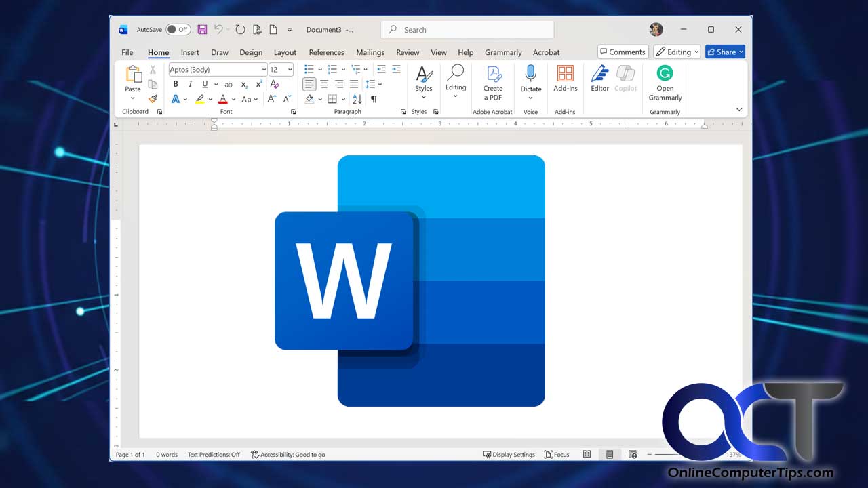This screenshot has width=868, height=488.
Task: Click the blue Share button
Action: (x=725, y=52)
